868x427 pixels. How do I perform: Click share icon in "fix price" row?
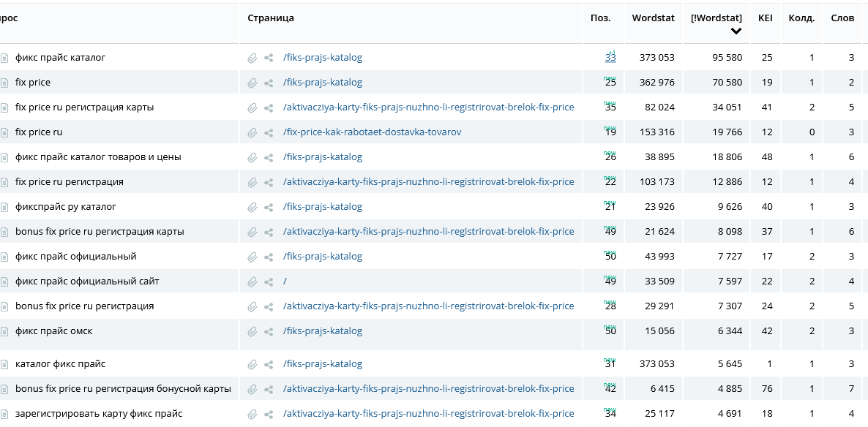(269, 83)
